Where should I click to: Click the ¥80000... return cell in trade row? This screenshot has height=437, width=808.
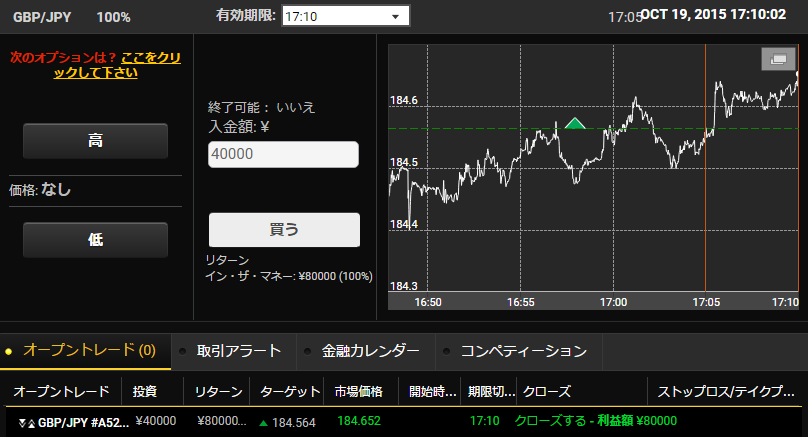(x=222, y=421)
